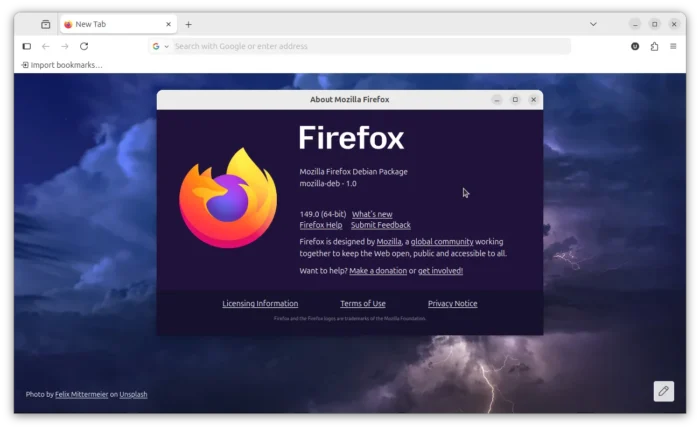The width and height of the screenshot is (700, 429).
Task: Reload the current page
Action: pyautogui.click(x=84, y=46)
